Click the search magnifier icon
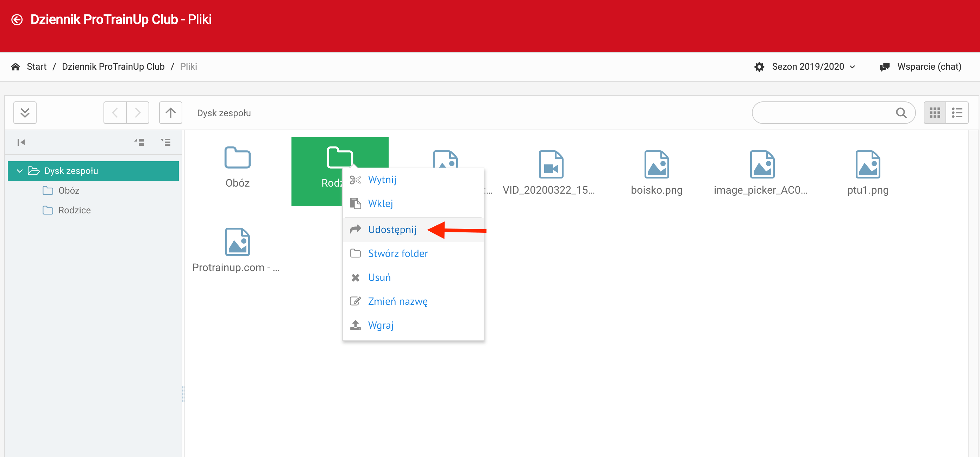 pos(901,113)
